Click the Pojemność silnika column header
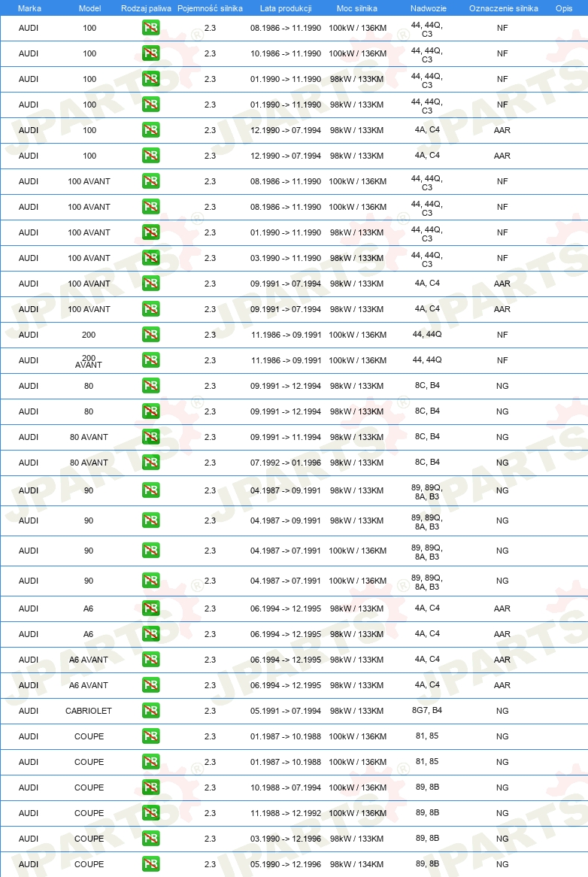 pyautogui.click(x=210, y=8)
